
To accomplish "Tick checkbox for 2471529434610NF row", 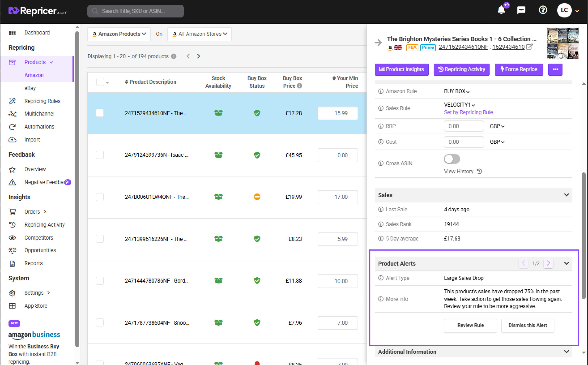I will [x=100, y=113].
